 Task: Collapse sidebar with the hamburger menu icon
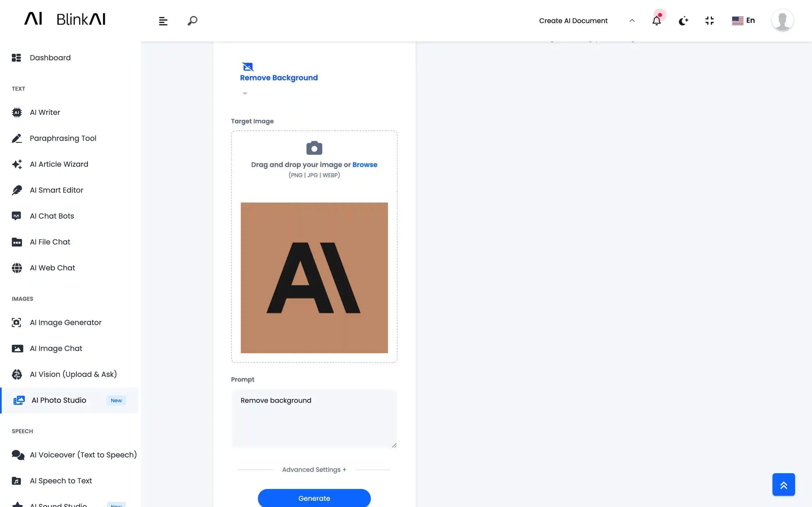[163, 21]
